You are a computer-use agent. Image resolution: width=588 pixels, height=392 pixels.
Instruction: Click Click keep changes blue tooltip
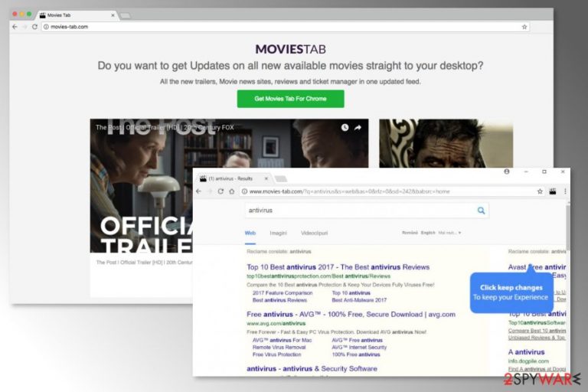tap(511, 292)
